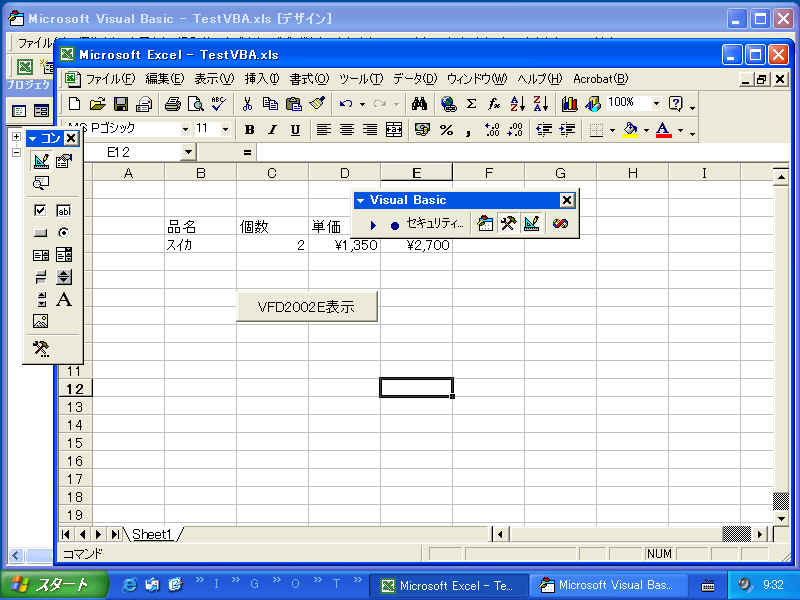Open the Acrobat(B) menu
Viewport: 800px width, 600px height.
point(601,79)
